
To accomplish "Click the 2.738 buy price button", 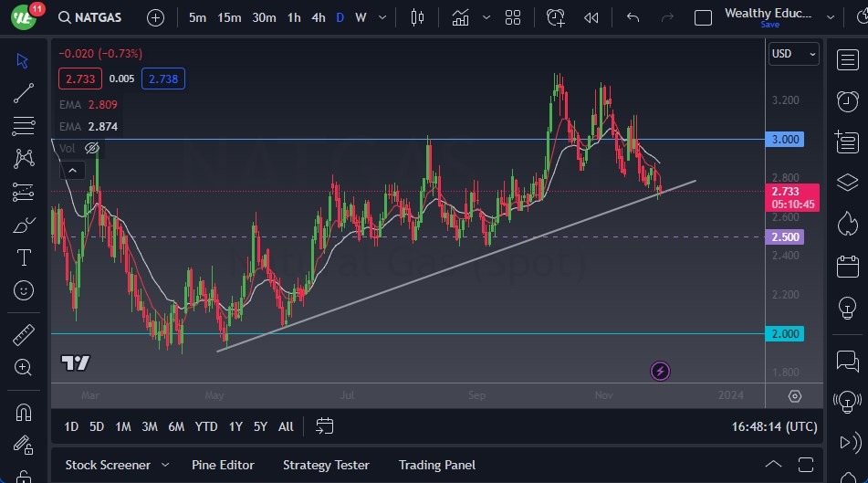I will [163, 79].
